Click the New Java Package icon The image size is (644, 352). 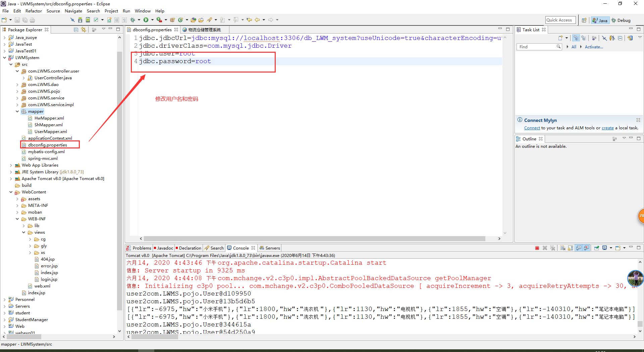coord(172,20)
